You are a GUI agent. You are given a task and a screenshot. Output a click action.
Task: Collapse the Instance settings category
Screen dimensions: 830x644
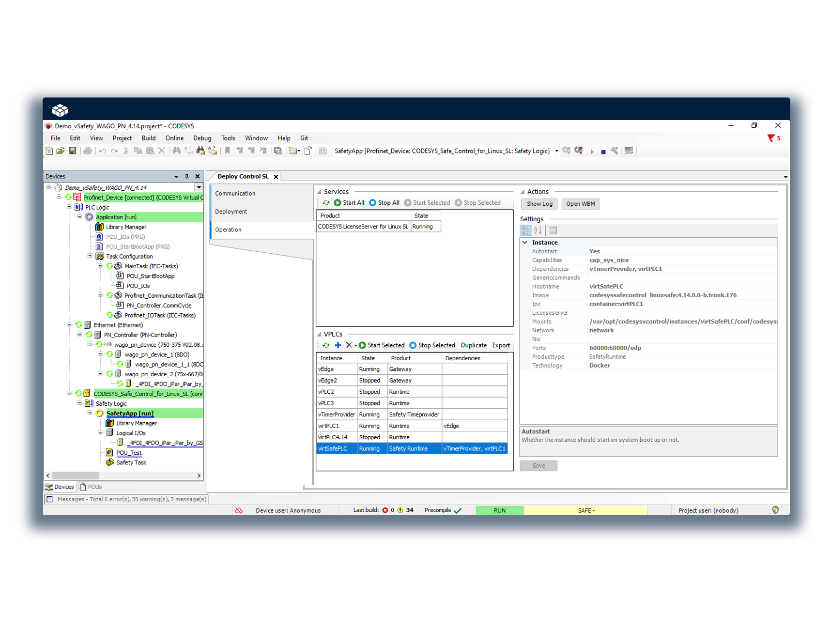click(x=525, y=243)
